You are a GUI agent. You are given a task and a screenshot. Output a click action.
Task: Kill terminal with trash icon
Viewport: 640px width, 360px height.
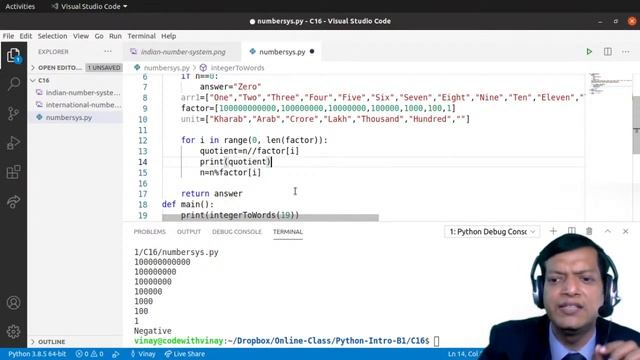pyautogui.click(x=589, y=231)
